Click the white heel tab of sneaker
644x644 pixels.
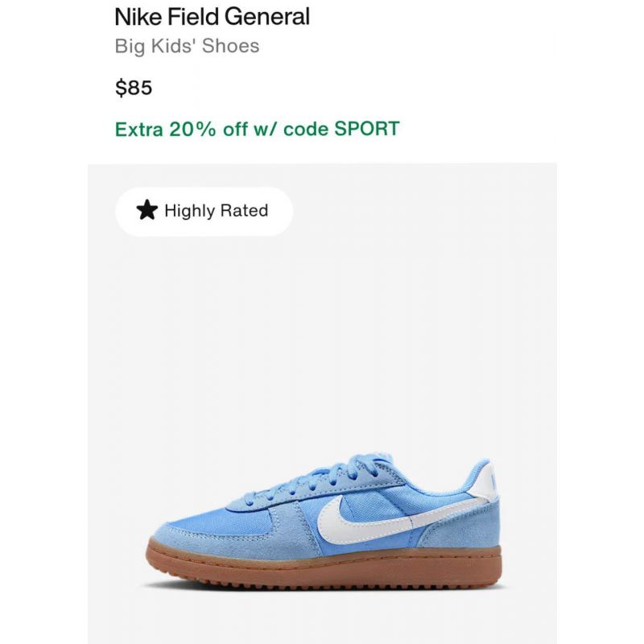(x=485, y=480)
